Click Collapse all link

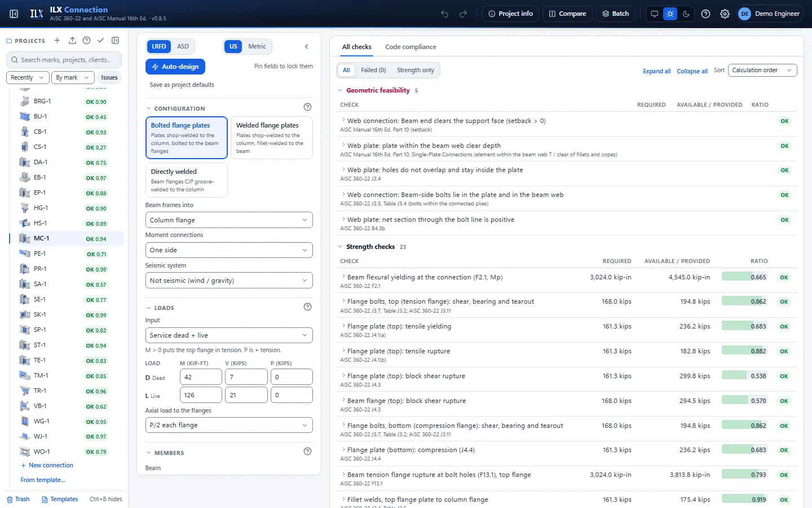(692, 71)
